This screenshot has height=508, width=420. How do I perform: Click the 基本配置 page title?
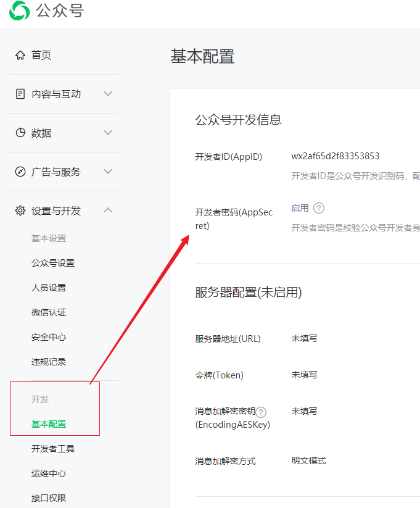pos(202,56)
